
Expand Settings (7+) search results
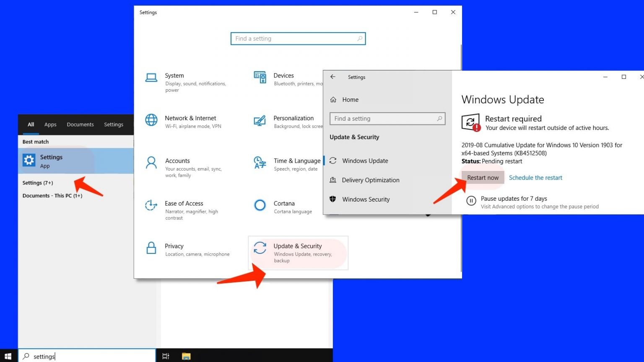click(38, 183)
